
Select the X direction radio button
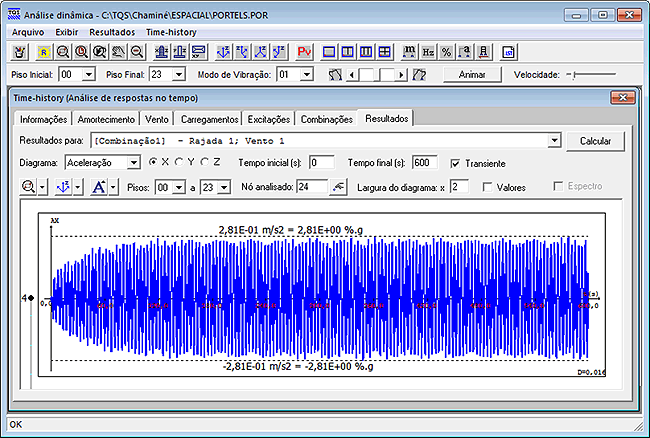(x=153, y=162)
